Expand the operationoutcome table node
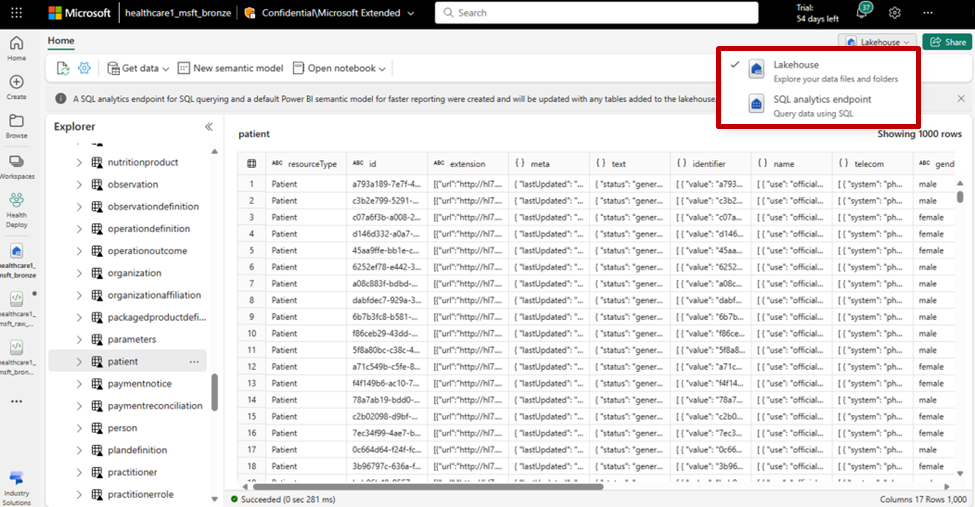The width and height of the screenshot is (975, 507). (x=79, y=251)
